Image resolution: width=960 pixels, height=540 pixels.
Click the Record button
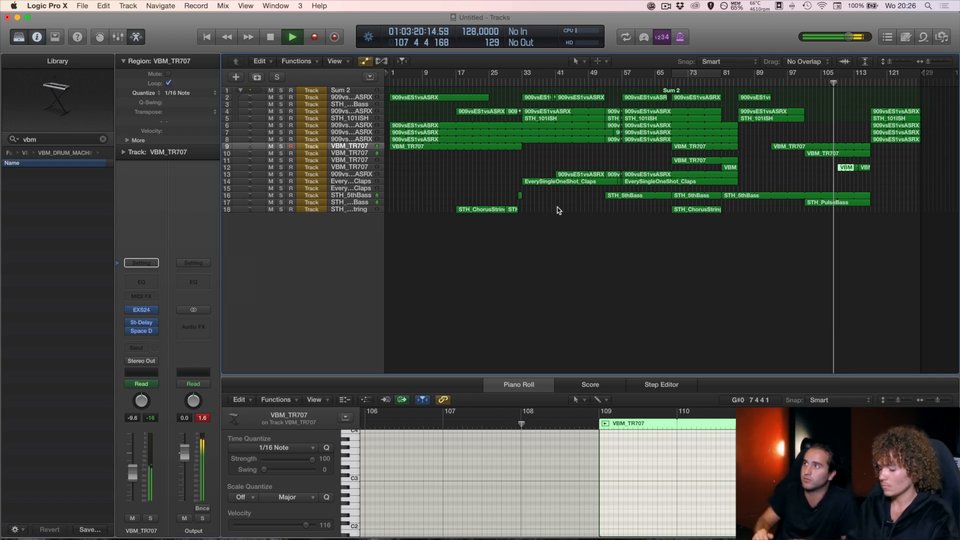(314, 37)
